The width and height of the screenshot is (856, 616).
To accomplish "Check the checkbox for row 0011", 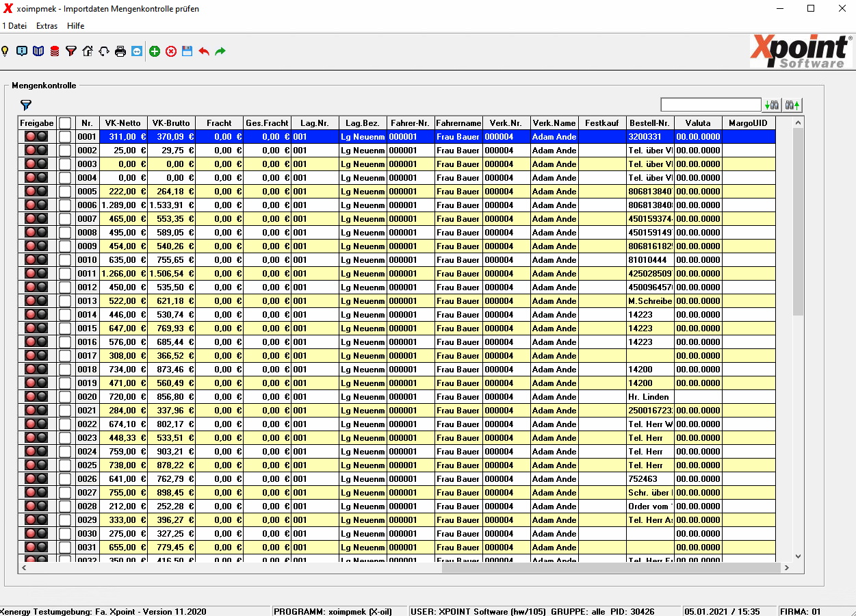I will (65, 274).
